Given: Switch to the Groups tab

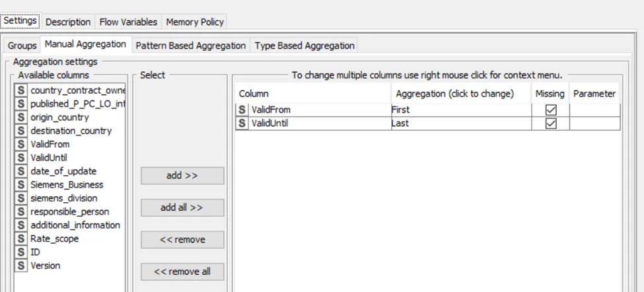Looking at the screenshot, I should tap(22, 46).
